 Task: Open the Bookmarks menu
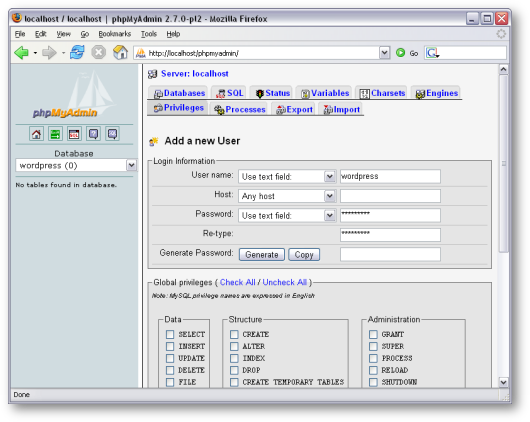[x=115, y=34]
